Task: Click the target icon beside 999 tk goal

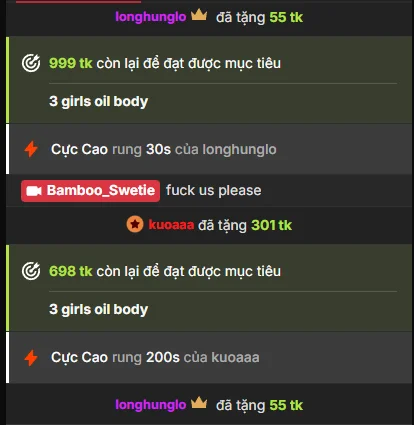Action: point(31,63)
